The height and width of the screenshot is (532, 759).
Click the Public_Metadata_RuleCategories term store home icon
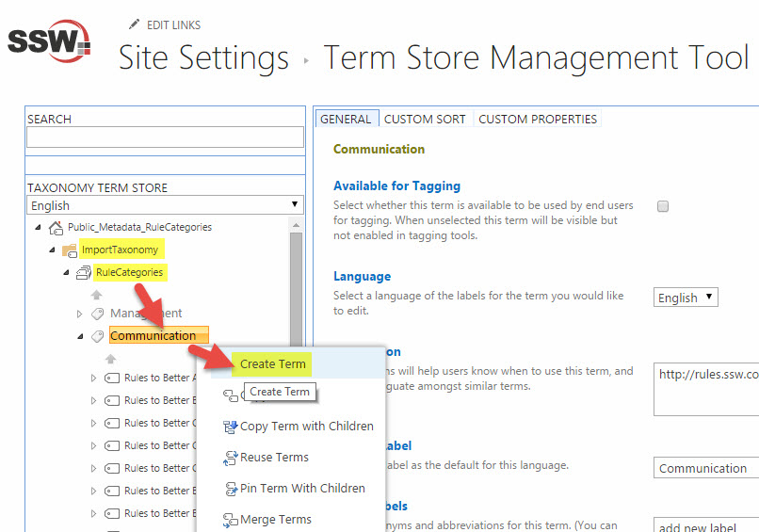tap(56, 227)
